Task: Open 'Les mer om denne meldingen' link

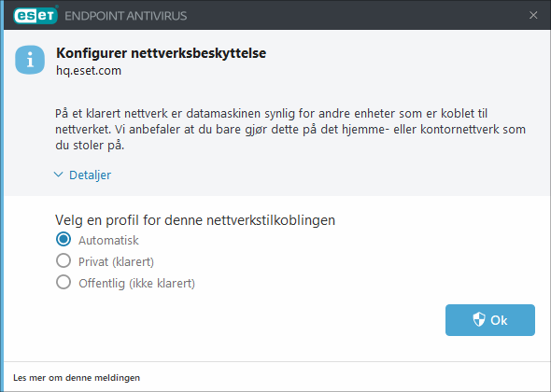Action: (x=77, y=378)
